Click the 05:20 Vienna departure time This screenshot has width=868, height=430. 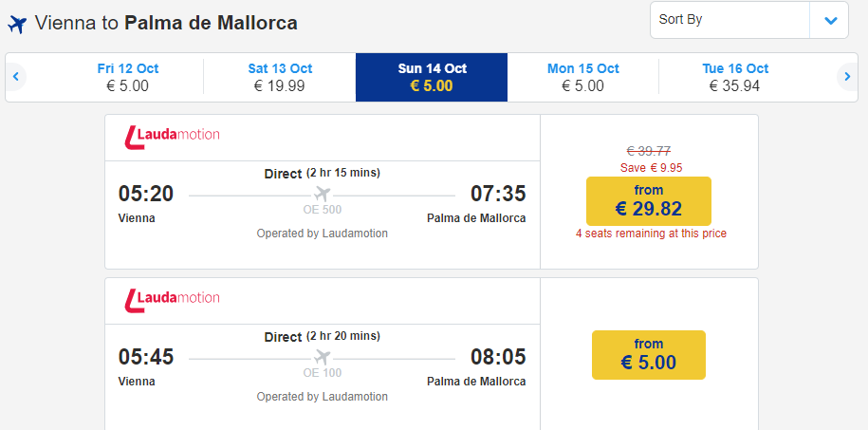point(146,194)
